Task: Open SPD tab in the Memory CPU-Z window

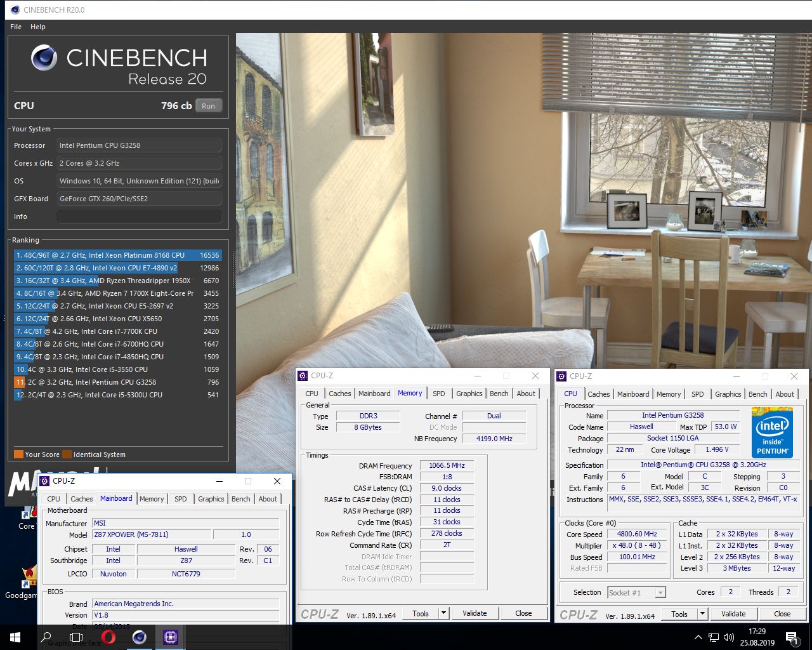Action: pyautogui.click(x=438, y=394)
